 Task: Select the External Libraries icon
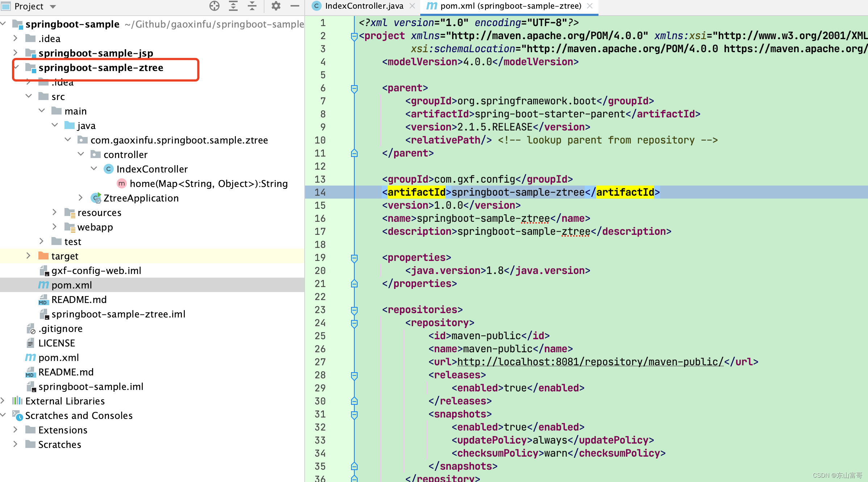(17, 400)
